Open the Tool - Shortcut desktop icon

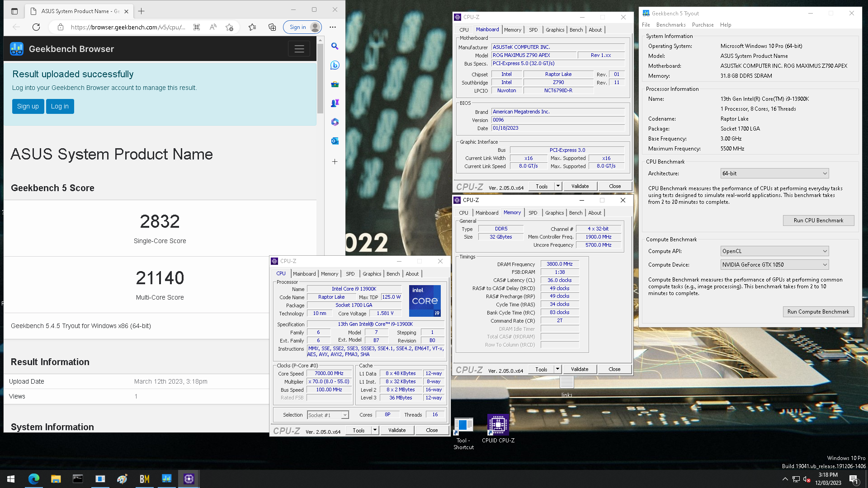tap(463, 433)
